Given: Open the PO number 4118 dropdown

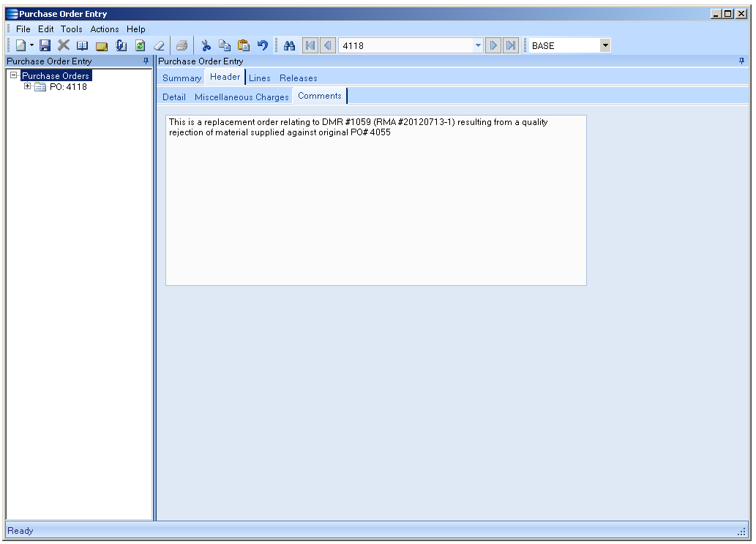Looking at the screenshot, I should [478, 45].
